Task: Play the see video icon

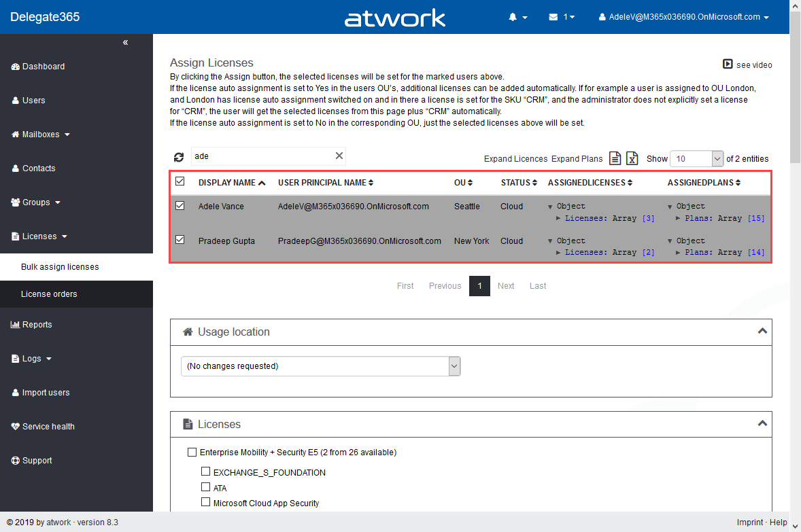Action: click(x=728, y=65)
